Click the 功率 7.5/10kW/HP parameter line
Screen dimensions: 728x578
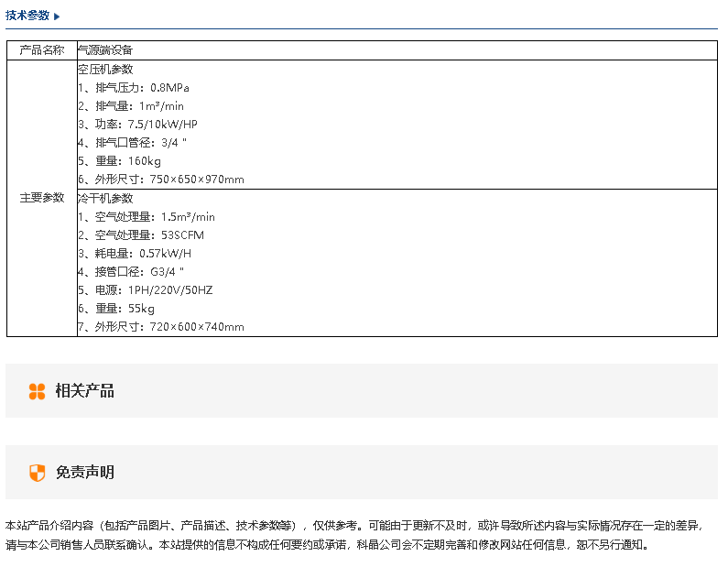[137, 125]
